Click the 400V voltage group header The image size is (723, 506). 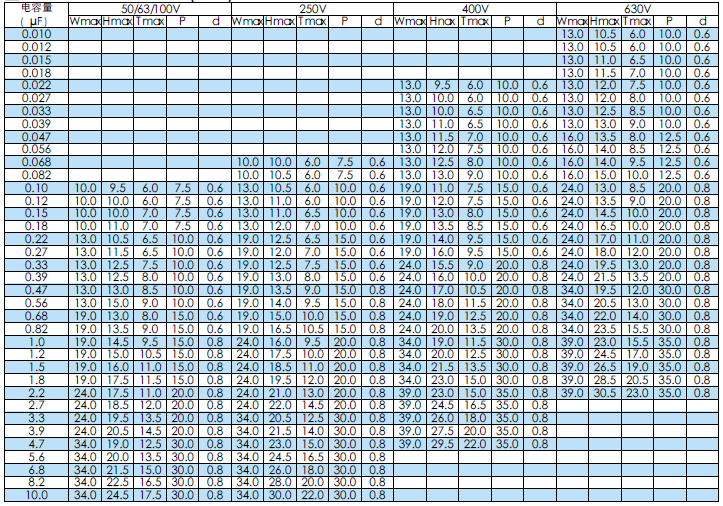[474, 8]
